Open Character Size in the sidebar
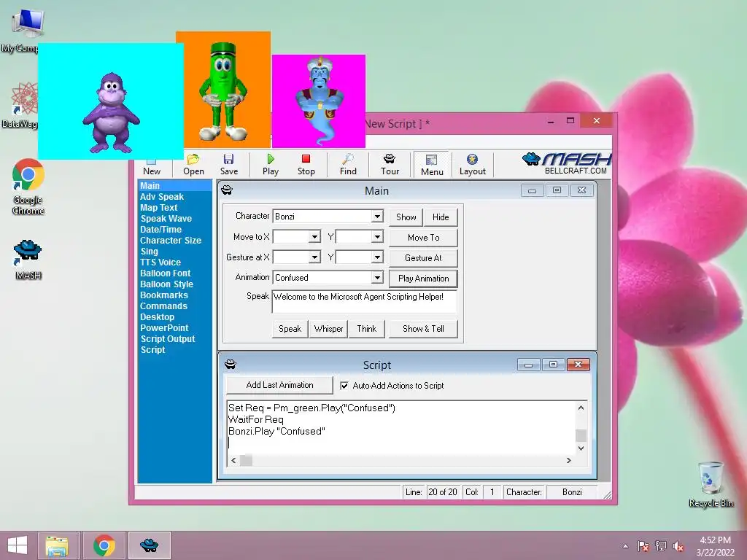Screen dimensions: 747x560 click(x=171, y=241)
